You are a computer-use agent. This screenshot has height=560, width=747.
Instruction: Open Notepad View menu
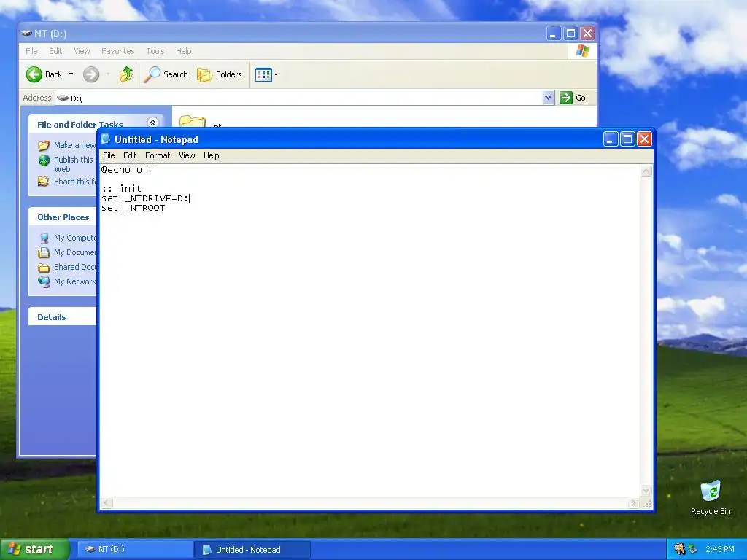[187, 155]
